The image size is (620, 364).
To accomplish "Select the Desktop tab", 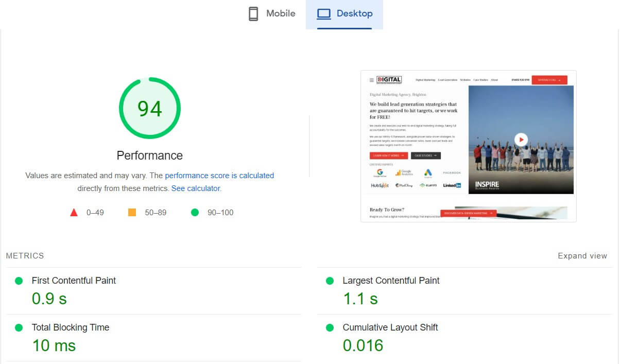I will click(344, 14).
